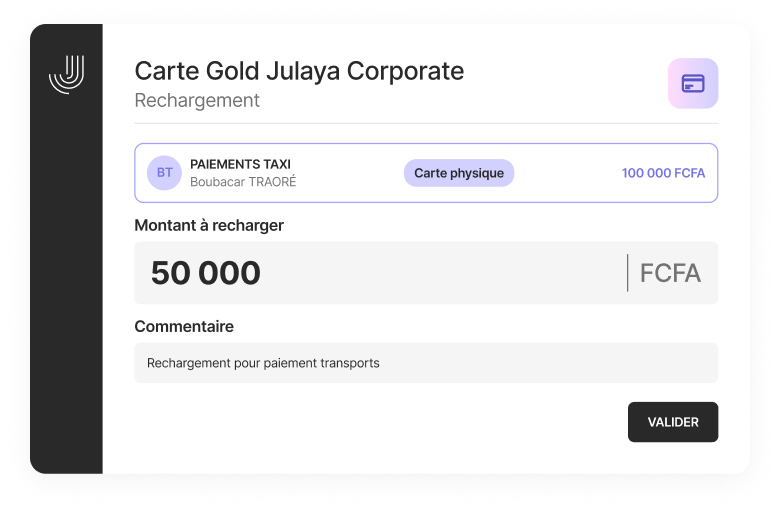
Task: Click the Carte physique badge
Action: pos(459,173)
